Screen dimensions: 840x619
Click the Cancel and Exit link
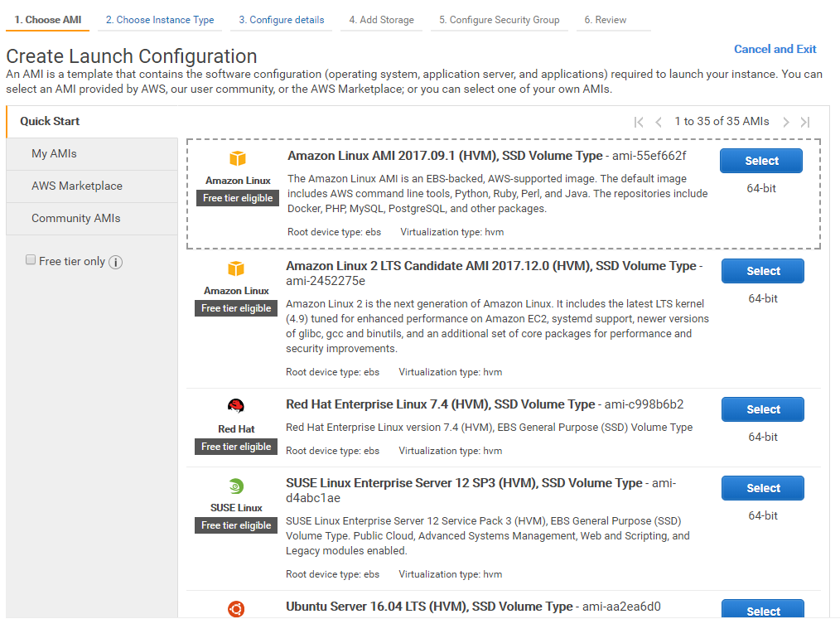[775, 49]
